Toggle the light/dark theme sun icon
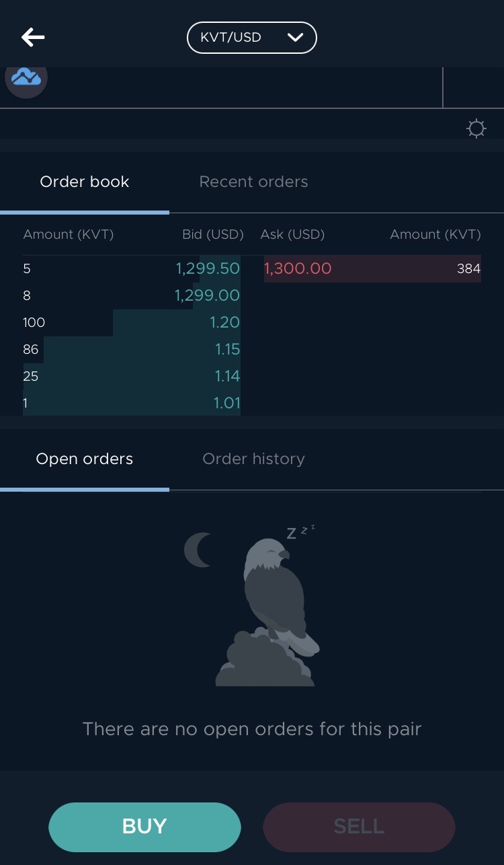The height and width of the screenshot is (865, 504). click(476, 128)
